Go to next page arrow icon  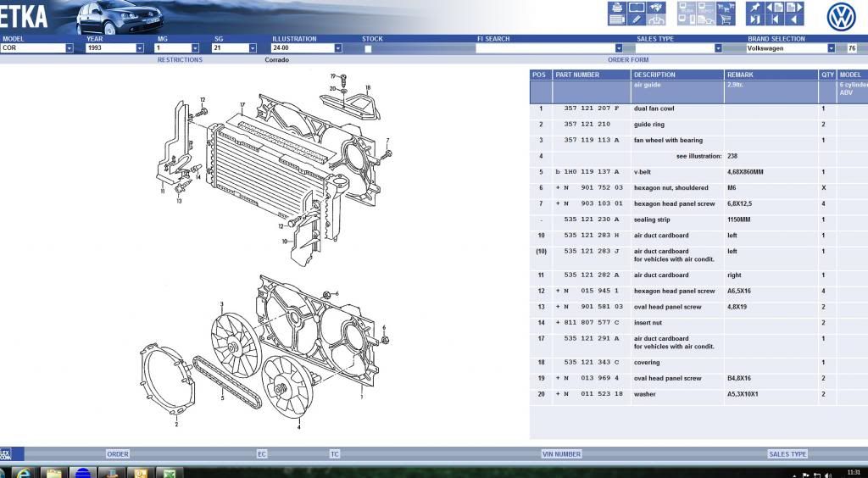(794, 8)
